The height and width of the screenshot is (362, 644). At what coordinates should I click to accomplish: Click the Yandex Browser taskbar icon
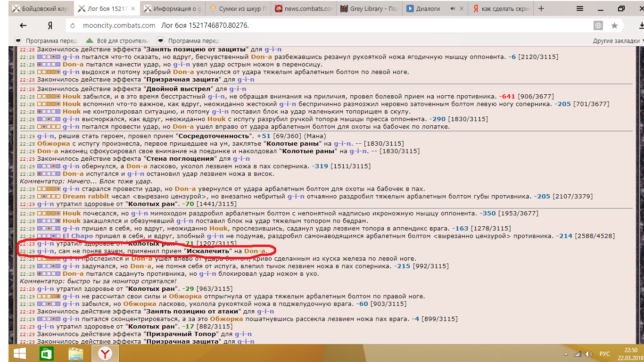pos(105,353)
